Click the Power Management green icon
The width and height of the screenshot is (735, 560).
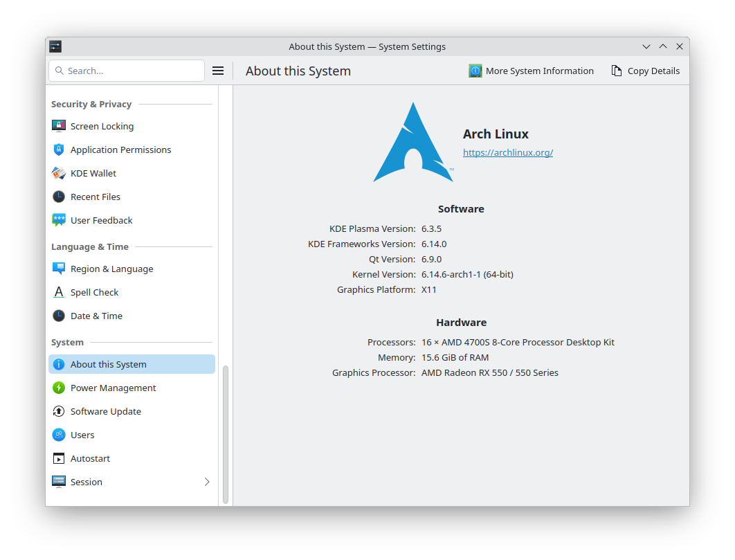[x=59, y=388]
